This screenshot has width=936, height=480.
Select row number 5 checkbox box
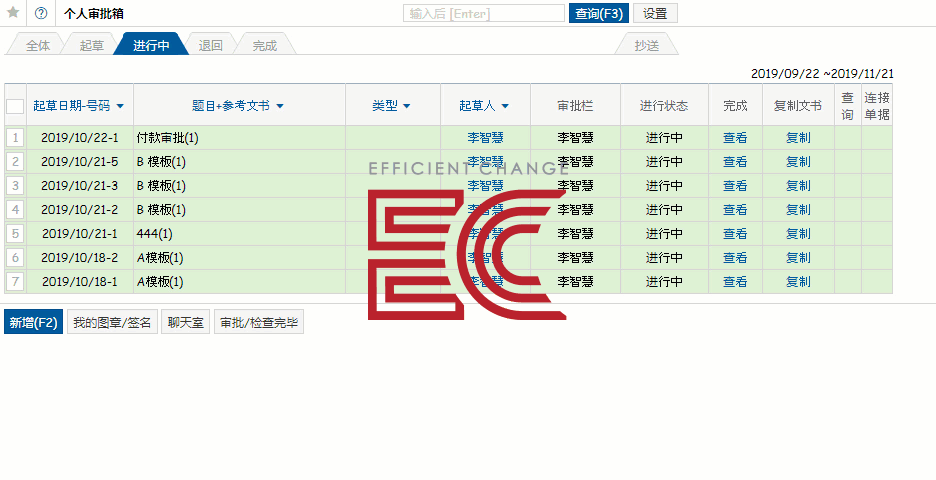pyautogui.click(x=16, y=233)
